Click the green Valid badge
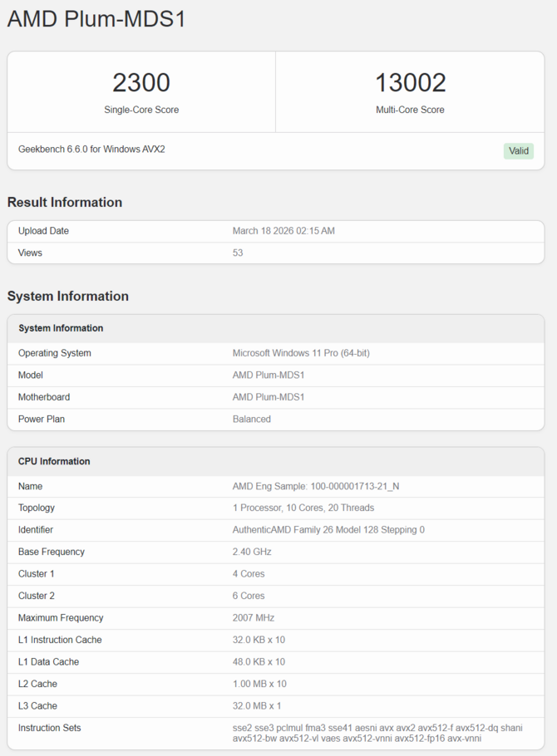 tap(519, 151)
